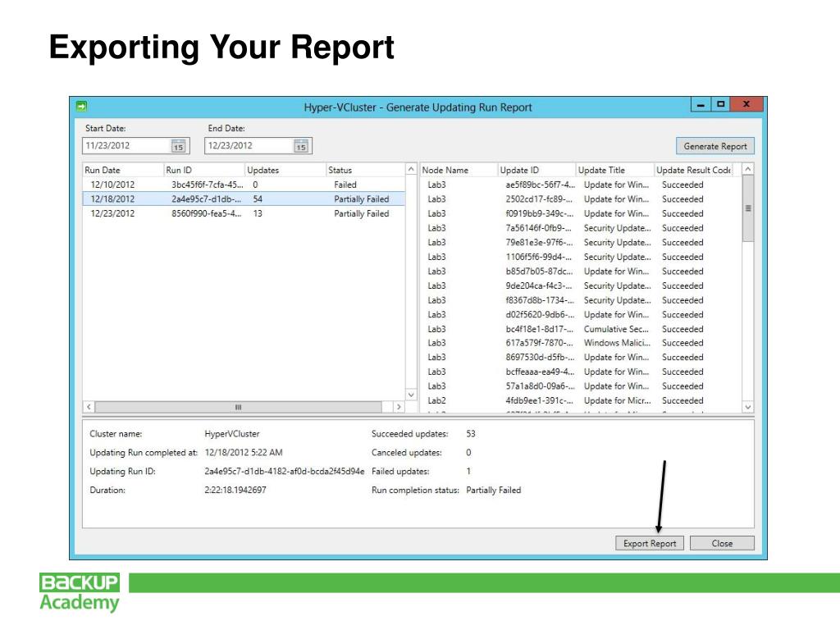Click right arrow of run list horizontal scrollbar
This screenshot has width=840, height=630.
point(398,407)
